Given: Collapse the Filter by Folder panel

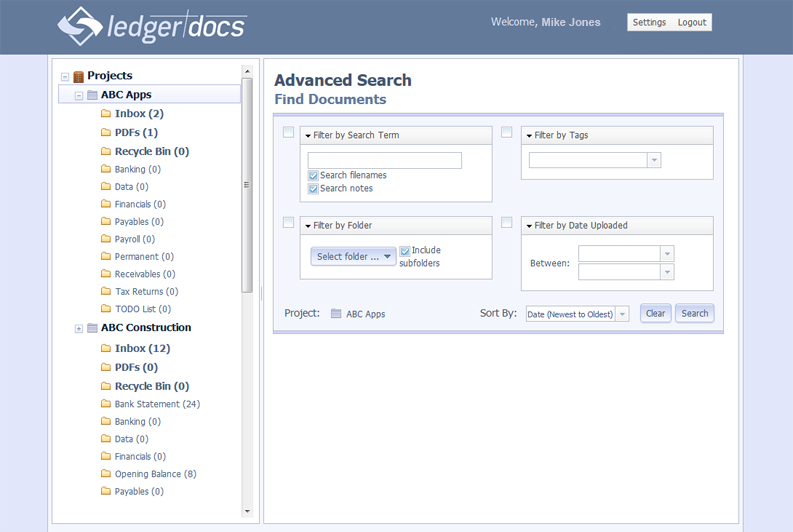Looking at the screenshot, I should (308, 226).
